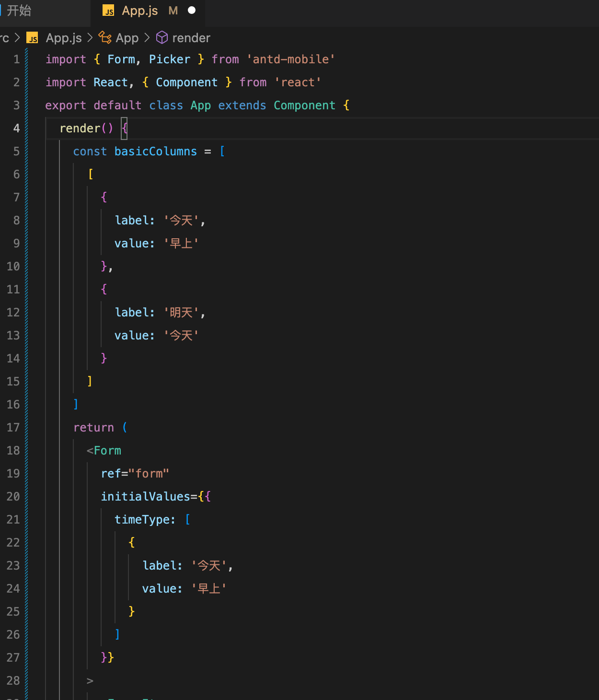Place cursor on the 'antd-mobile' import string
Image resolution: width=599 pixels, height=700 pixels.
[x=291, y=59]
